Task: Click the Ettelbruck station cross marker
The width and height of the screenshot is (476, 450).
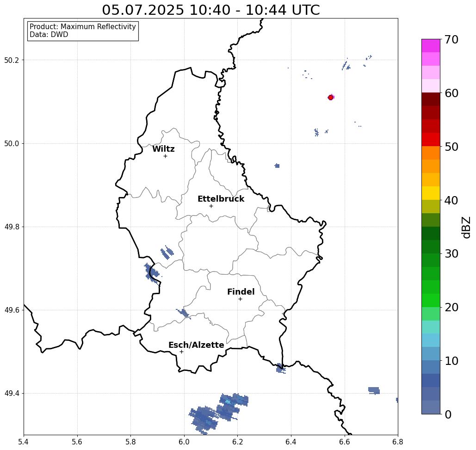Action: click(211, 206)
